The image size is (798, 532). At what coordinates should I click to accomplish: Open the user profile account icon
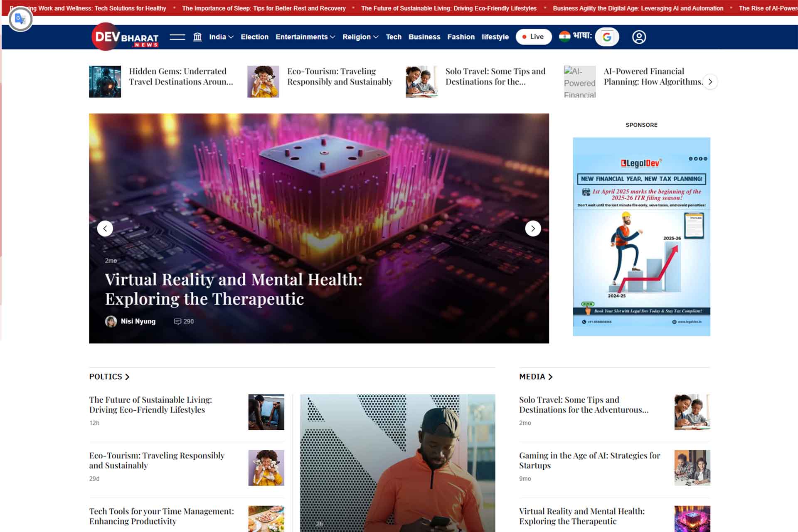639,37
